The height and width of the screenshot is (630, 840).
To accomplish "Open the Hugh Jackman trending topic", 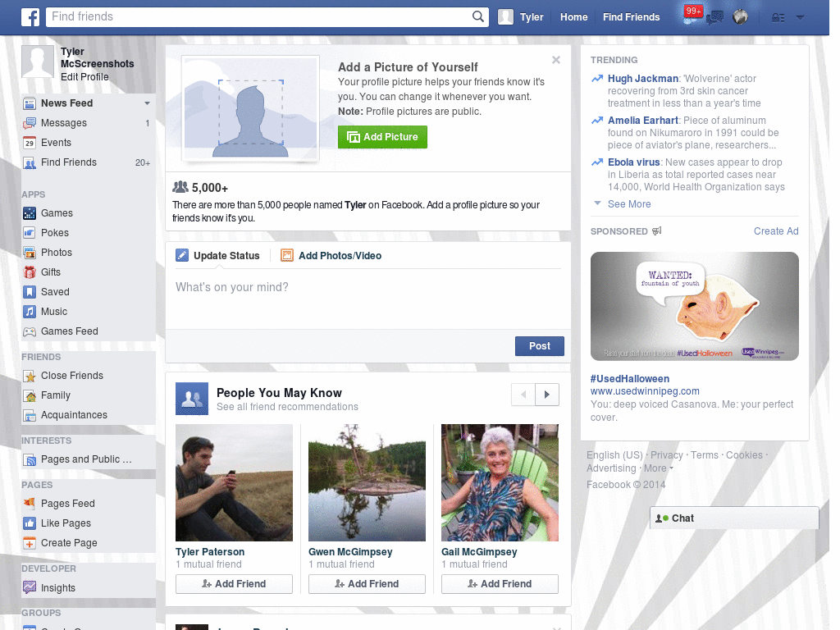I will 643,79.
